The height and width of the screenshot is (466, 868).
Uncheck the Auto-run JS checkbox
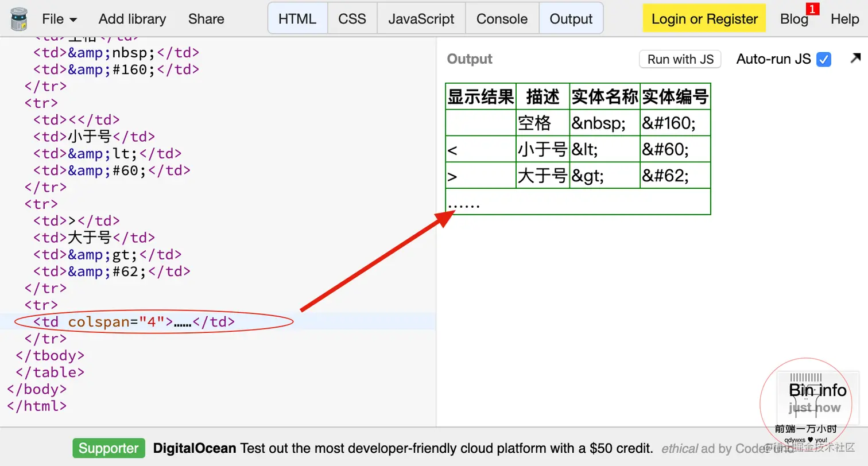824,59
